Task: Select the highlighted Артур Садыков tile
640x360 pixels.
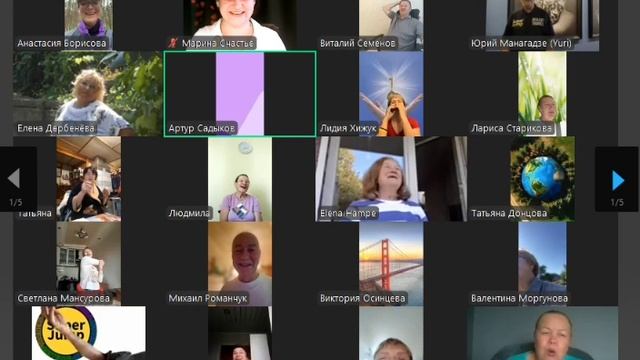Action: coord(240,93)
